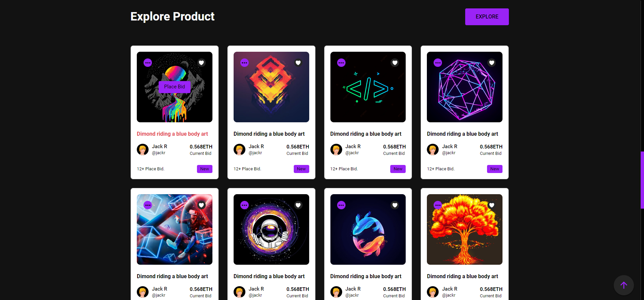Screen dimensions: 644x300
Task: Open options menu on the orange geometric mask card
Action: coord(244,62)
